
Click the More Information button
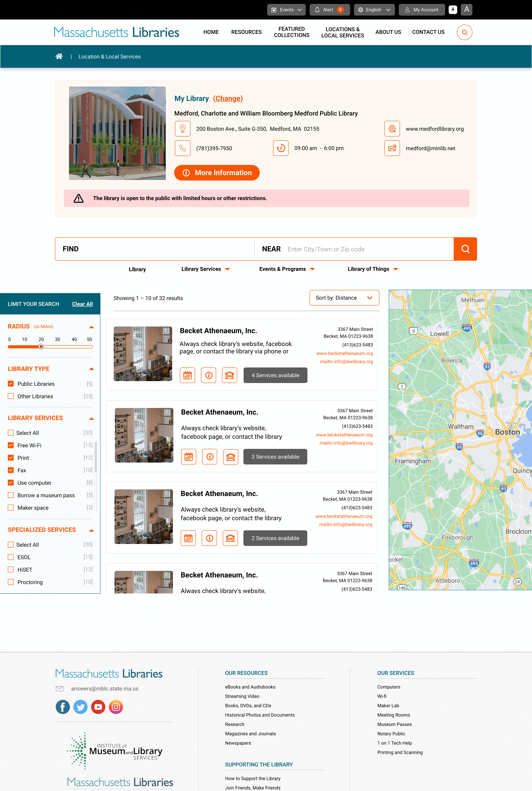pos(217,173)
